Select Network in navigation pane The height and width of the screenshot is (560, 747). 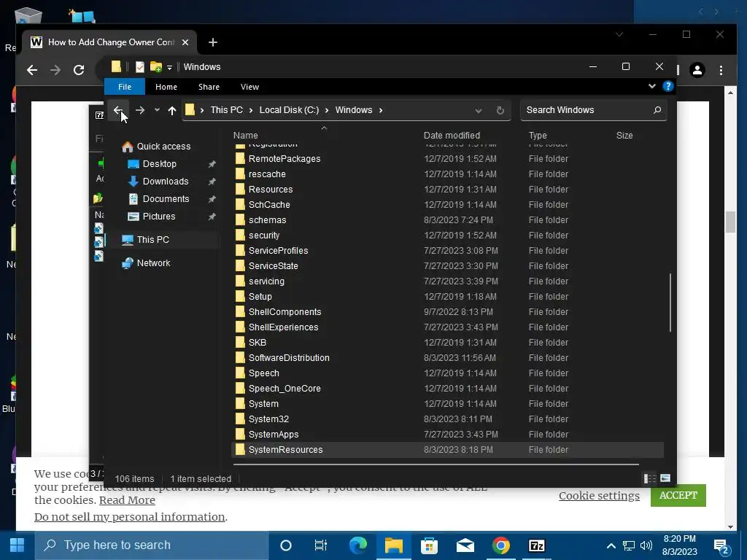(x=153, y=262)
